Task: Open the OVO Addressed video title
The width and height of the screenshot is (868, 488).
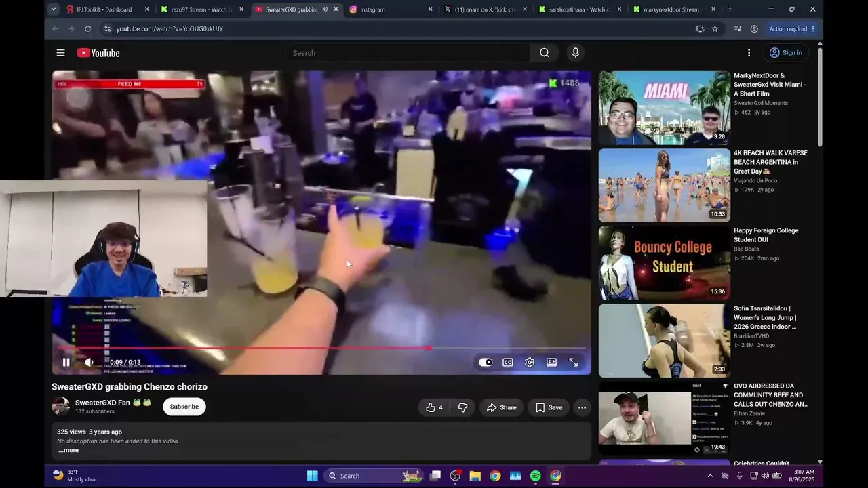Action: click(771, 395)
